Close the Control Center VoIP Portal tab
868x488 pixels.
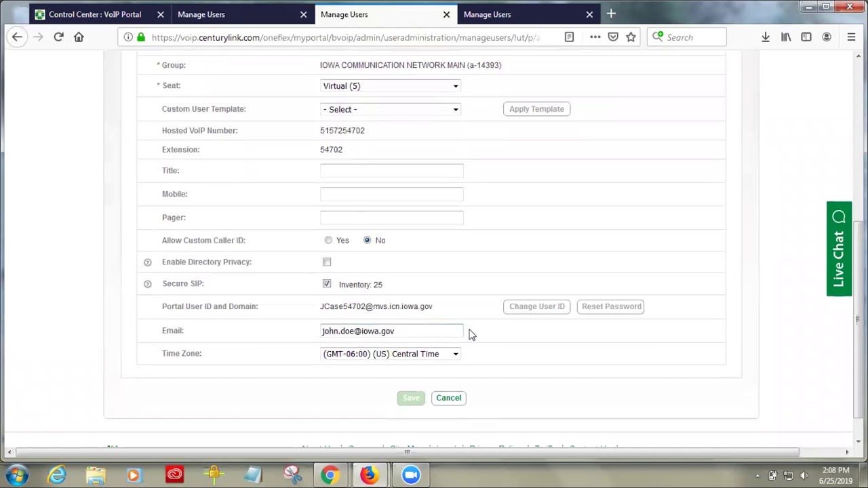(x=160, y=14)
